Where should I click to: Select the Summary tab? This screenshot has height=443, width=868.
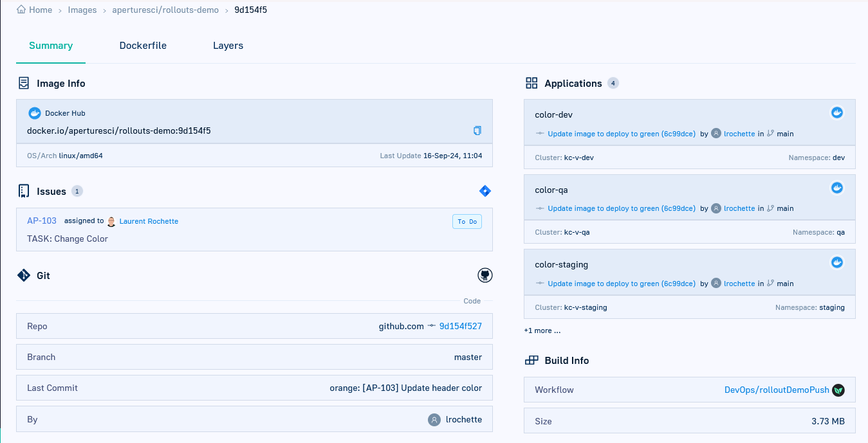point(51,46)
